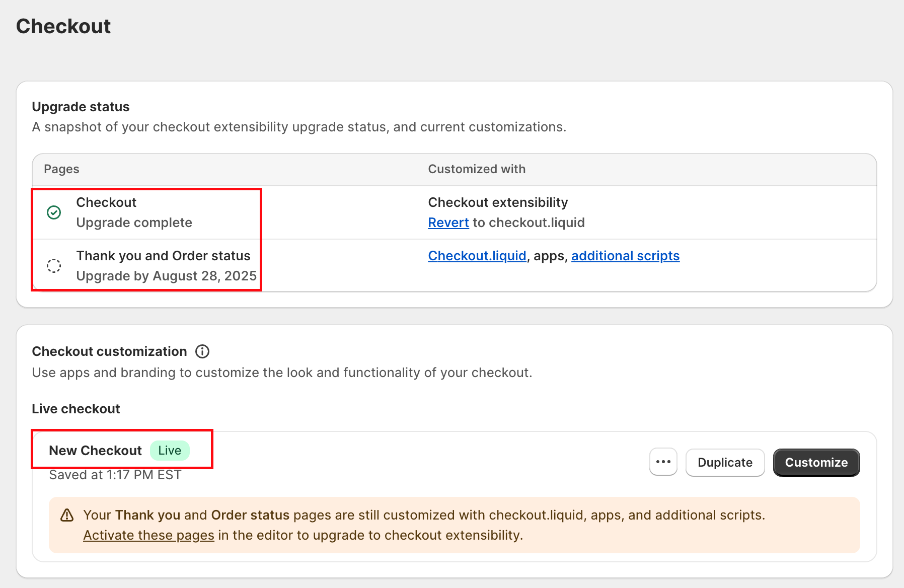
Task: Open the additional scripts link
Action: [x=625, y=256]
